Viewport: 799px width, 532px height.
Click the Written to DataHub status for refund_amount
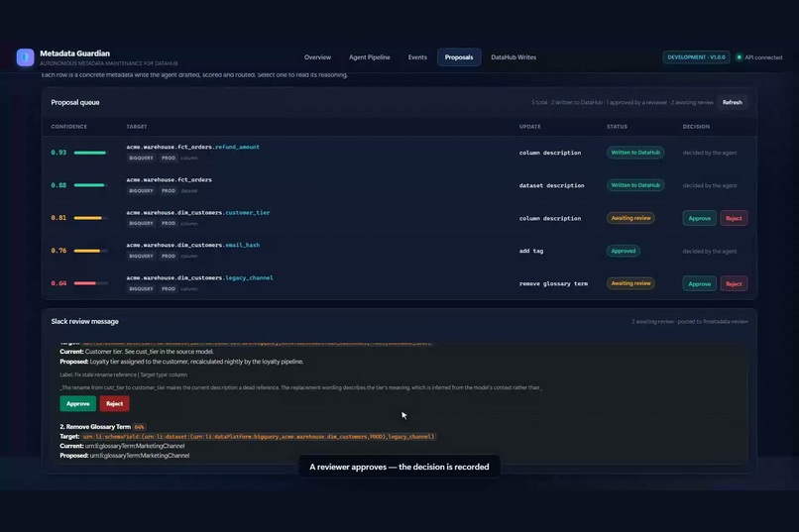[x=635, y=153]
